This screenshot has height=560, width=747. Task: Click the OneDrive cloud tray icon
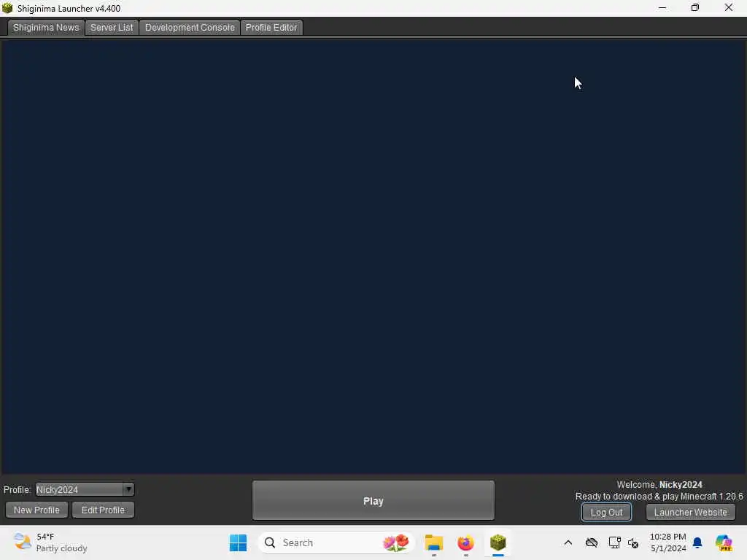pyautogui.click(x=592, y=542)
